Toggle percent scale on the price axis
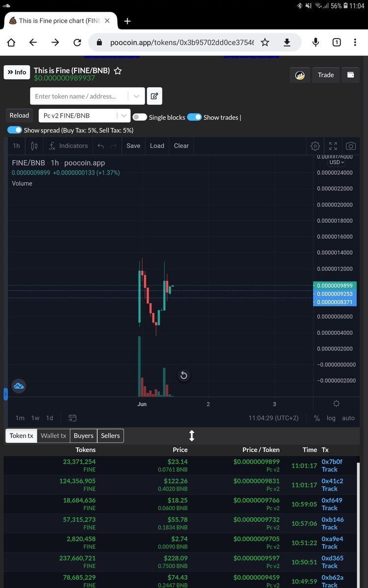This screenshot has height=588, width=368. (317, 418)
